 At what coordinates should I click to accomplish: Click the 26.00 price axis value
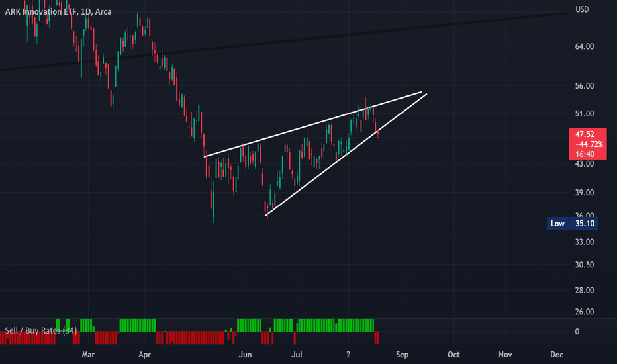coord(585,312)
